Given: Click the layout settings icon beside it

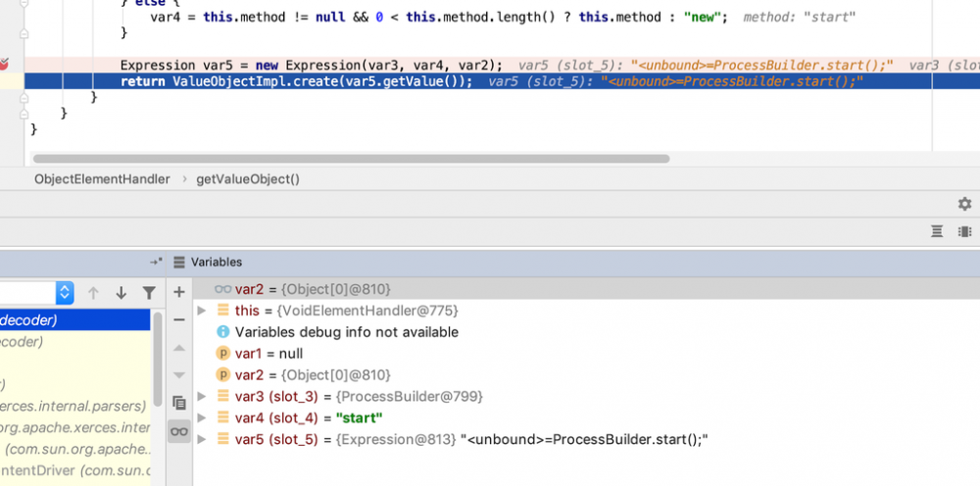Looking at the screenshot, I should pyautogui.click(x=964, y=232).
